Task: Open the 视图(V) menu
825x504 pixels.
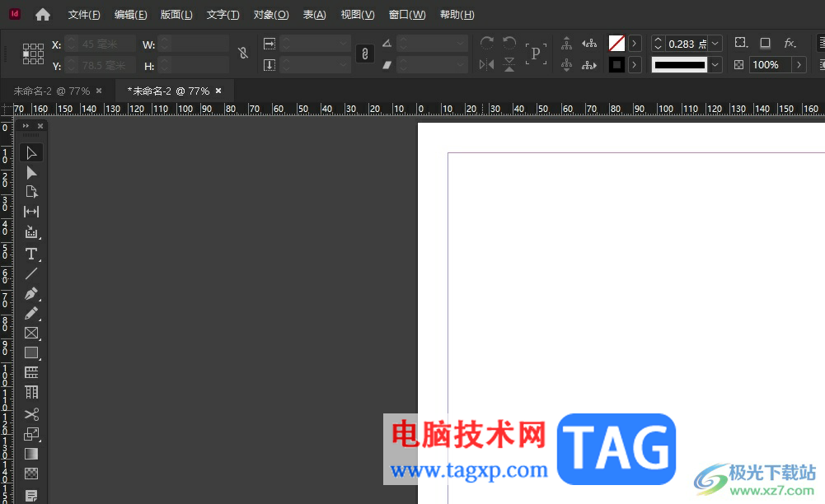Action: [x=357, y=15]
